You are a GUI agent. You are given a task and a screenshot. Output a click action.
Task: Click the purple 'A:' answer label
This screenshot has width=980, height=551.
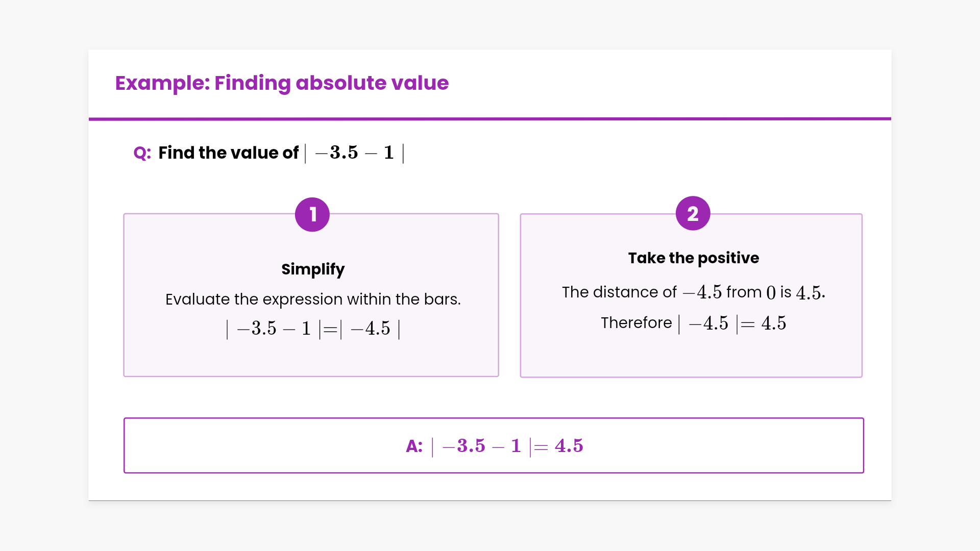tap(414, 446)
